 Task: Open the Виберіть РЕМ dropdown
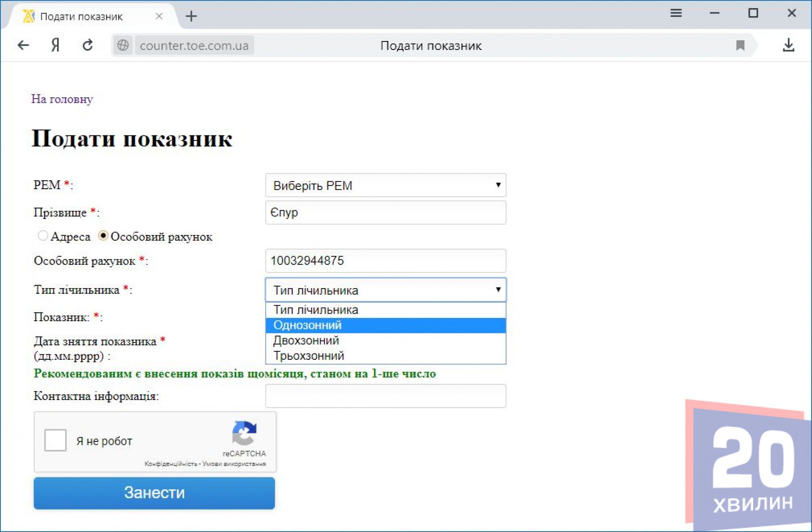point(385,185)
